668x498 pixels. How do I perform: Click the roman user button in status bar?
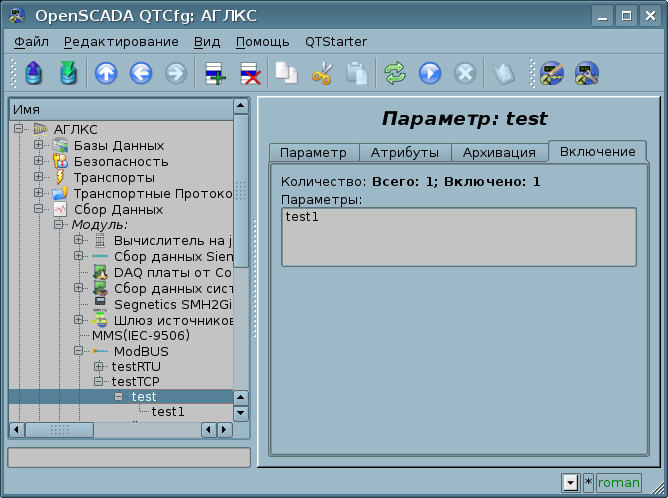pos(619,482)
